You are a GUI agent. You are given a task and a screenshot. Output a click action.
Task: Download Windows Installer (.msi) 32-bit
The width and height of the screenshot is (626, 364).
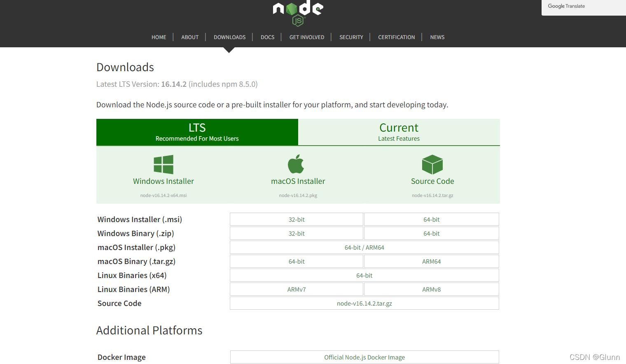tap(297, 219)
